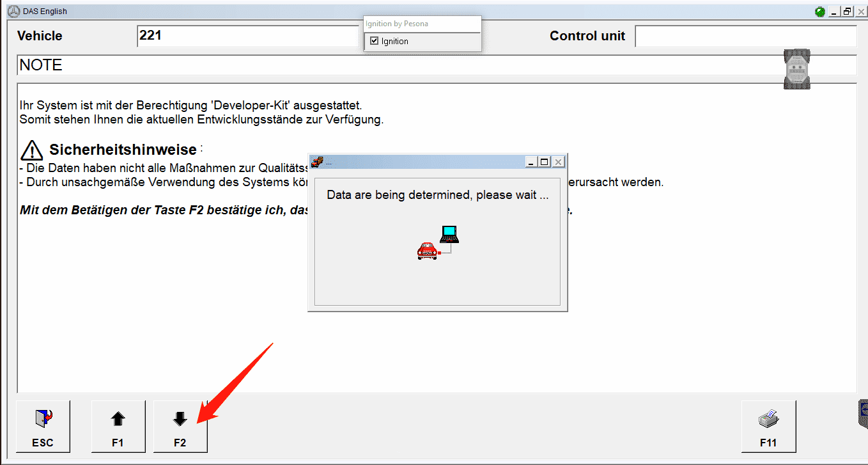Close the 'Data are being determined' dialog
868x465 pixels.
click(558, 162)
